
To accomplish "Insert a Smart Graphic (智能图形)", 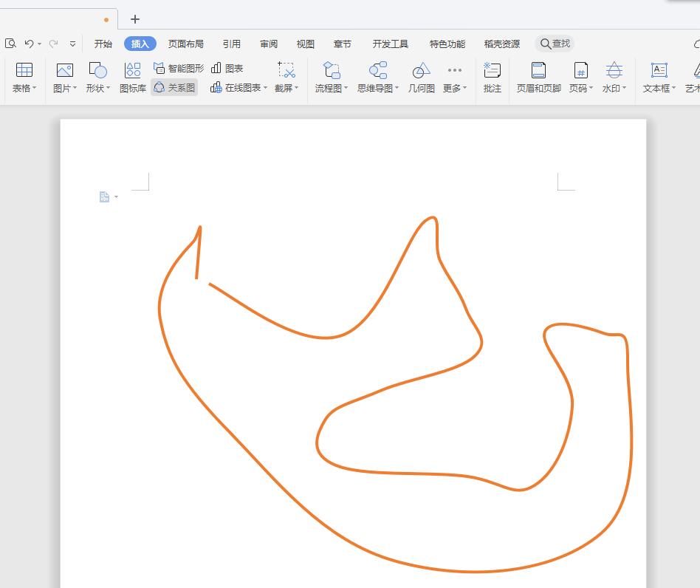I will click(178, 68).
